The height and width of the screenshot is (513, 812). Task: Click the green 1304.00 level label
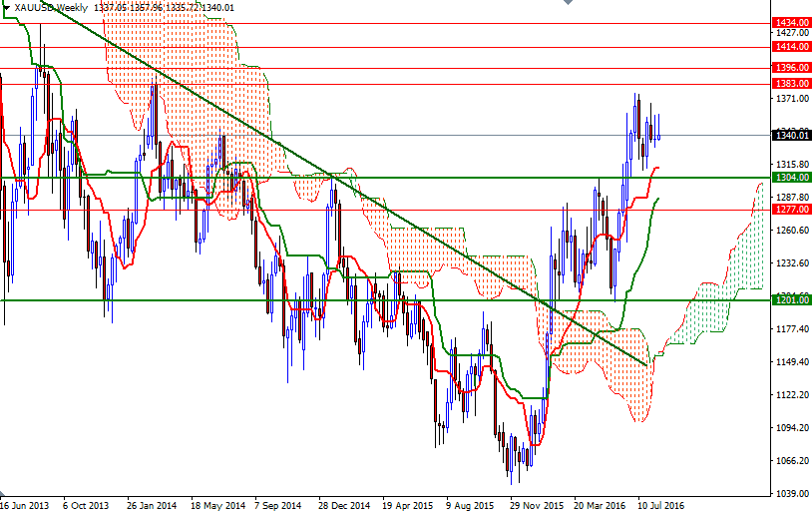[x=791, y=178]
